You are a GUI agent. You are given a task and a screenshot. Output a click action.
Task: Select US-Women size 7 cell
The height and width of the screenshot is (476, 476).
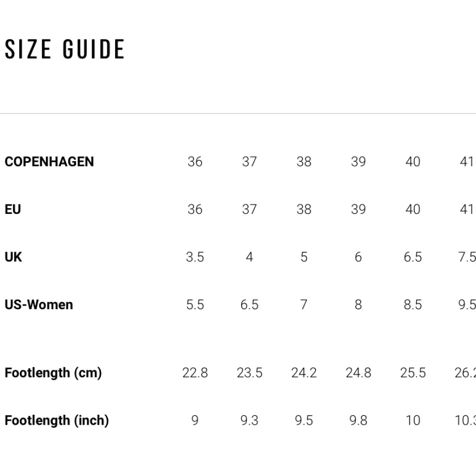tap(304, 304)
